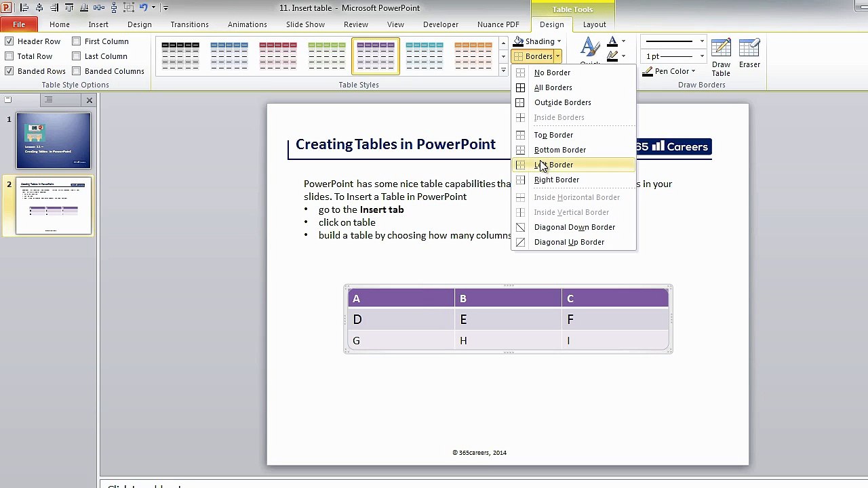Choose No Border from Borders menu
This screenshot has height=488, width=868.
tap(574, 73)
